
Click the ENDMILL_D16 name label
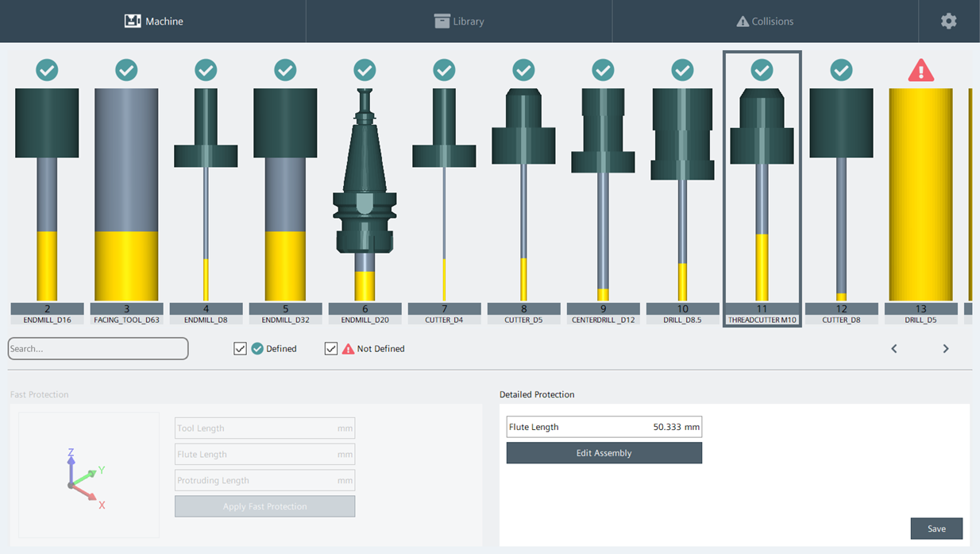pos(47,320)
